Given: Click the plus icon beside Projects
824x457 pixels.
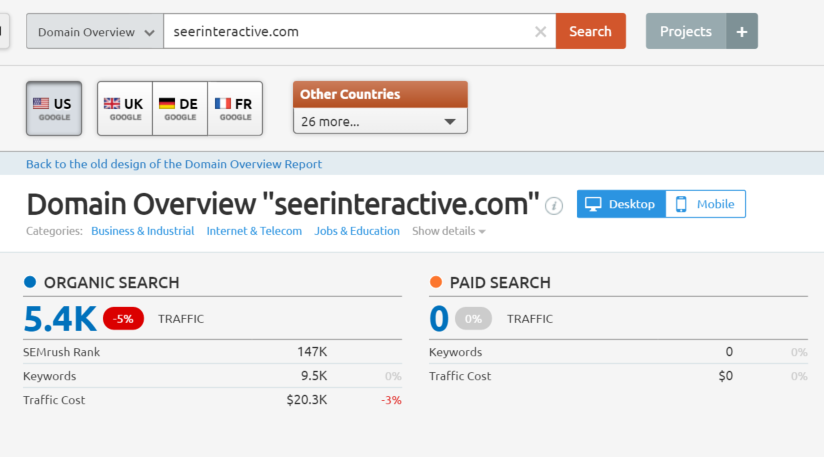Looking at the screenshot, I should [742, 31].
